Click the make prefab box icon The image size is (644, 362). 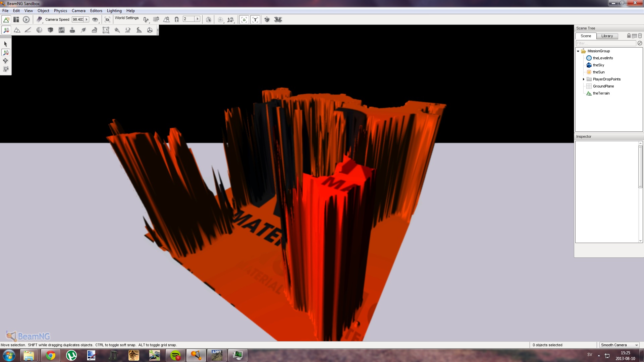pos(267,19)
